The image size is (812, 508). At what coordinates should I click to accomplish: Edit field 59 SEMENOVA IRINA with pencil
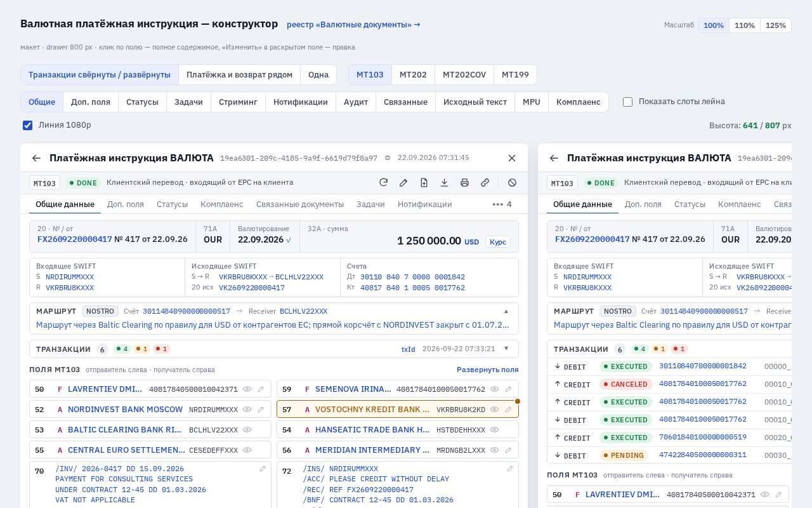[508, 389]
